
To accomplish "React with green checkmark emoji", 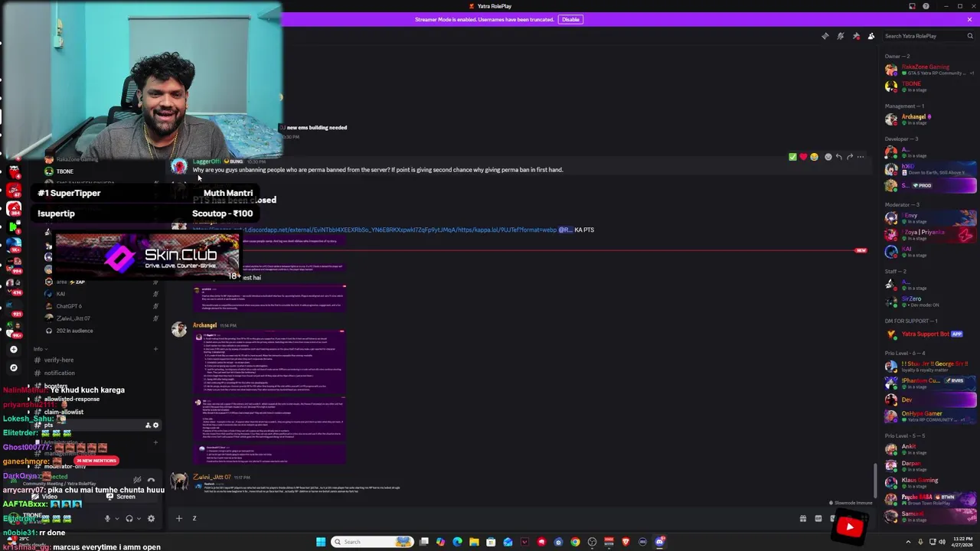I will click(792, 157).
